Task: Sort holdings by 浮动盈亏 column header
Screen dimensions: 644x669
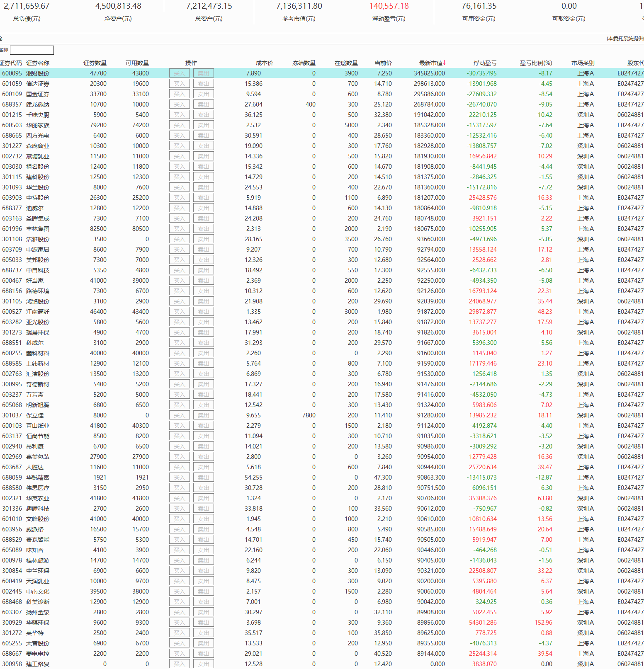Action: point(485,63)
